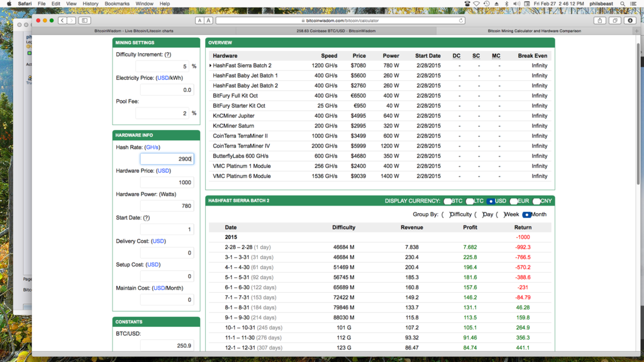The width and height of the screenshot is (644, 362).
Task: Open the Apple menu
Action: (9, 4)
